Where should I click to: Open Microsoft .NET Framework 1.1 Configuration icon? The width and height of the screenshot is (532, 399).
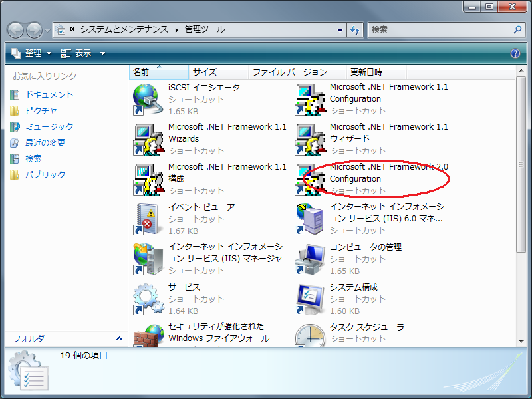point(309,99)
